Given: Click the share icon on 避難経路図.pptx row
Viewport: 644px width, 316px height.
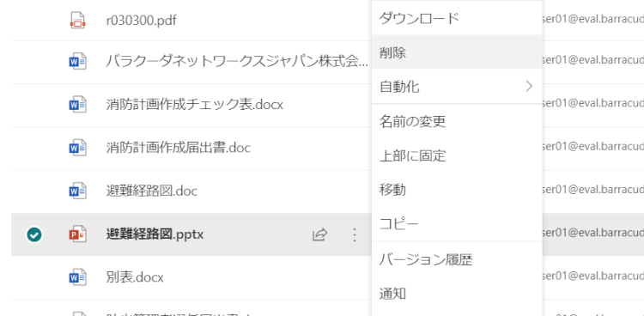Looking at the screenshot, I should click(320, 234).
